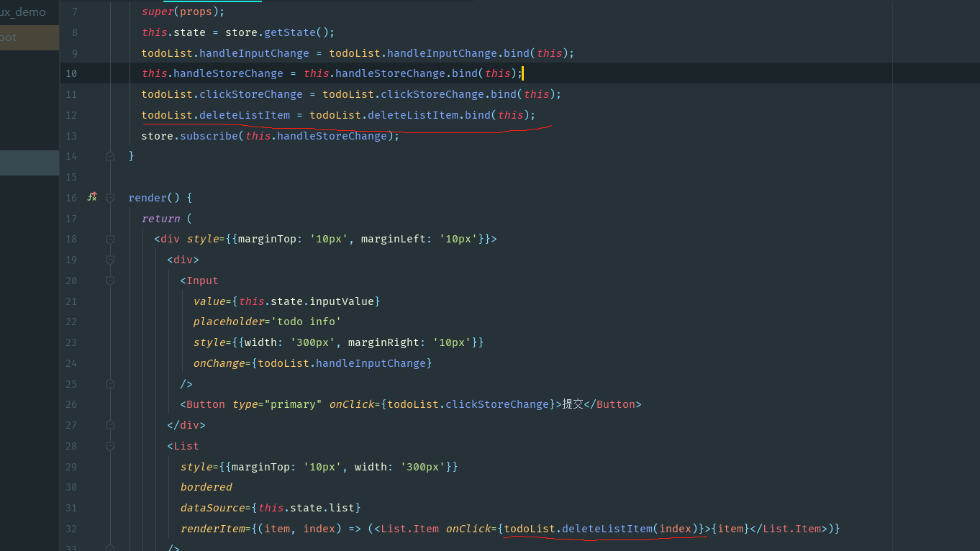The height and width of the screenshot is (551, 980).
Task: Click the onChange attribute on line 24
Action: pyautogui.click(x=219, y=363)
